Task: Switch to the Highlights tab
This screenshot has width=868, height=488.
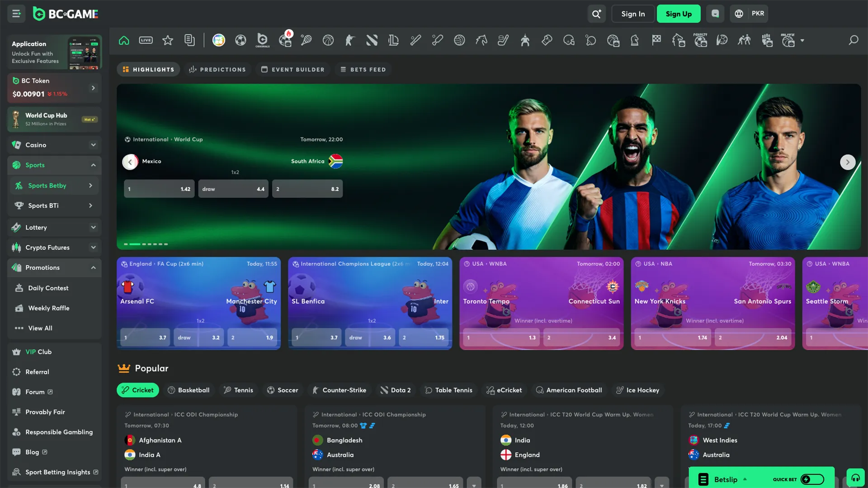Action: tap(148, 70)
